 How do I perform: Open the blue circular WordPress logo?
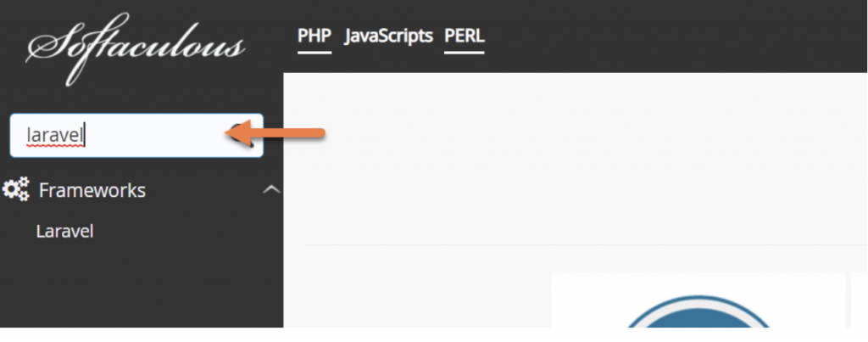(x=698, y=312)
